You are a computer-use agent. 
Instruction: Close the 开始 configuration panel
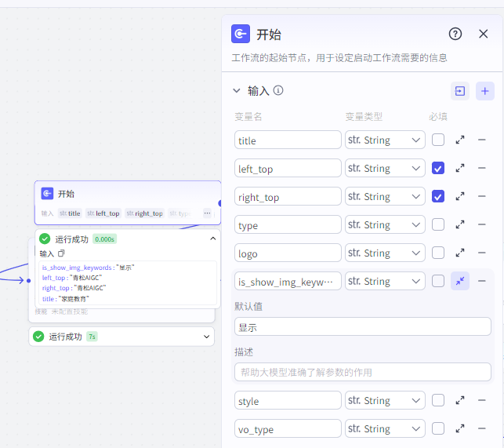(x=483, y=34)
